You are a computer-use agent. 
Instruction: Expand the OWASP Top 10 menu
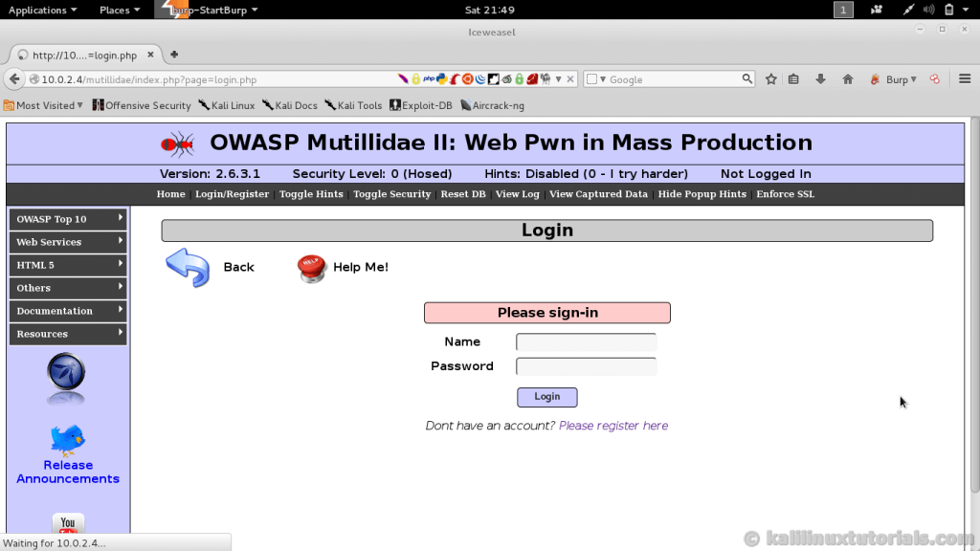[68, 219]
